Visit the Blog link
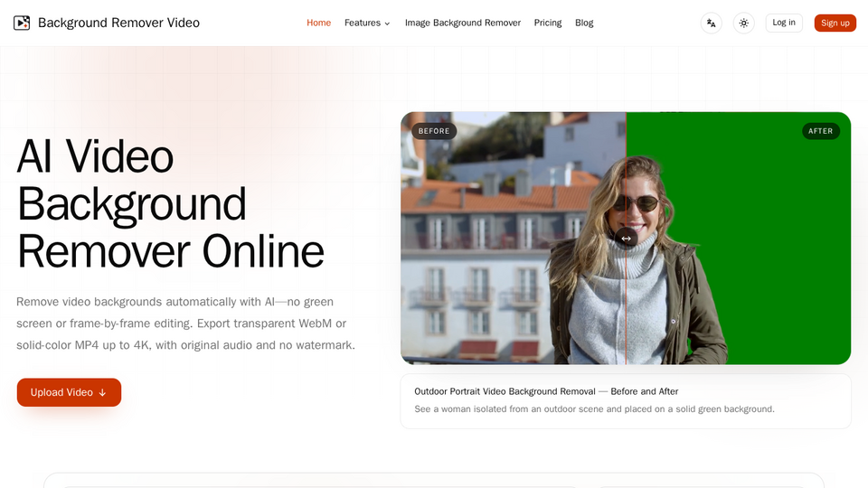 pyautogui.click(x=584, y=23)
